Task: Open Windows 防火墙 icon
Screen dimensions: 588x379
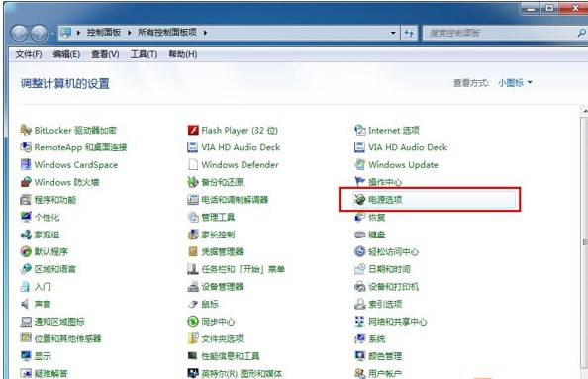Action: pyautogui.click(x=26, y=182)
